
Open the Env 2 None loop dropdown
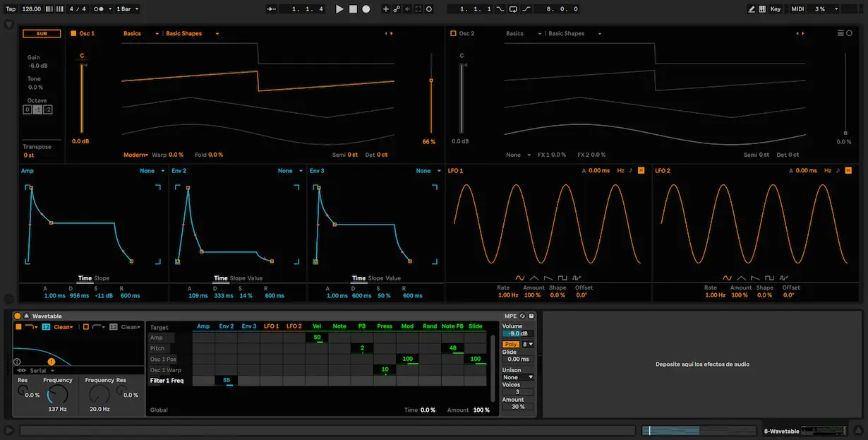[x=289, y=170]
